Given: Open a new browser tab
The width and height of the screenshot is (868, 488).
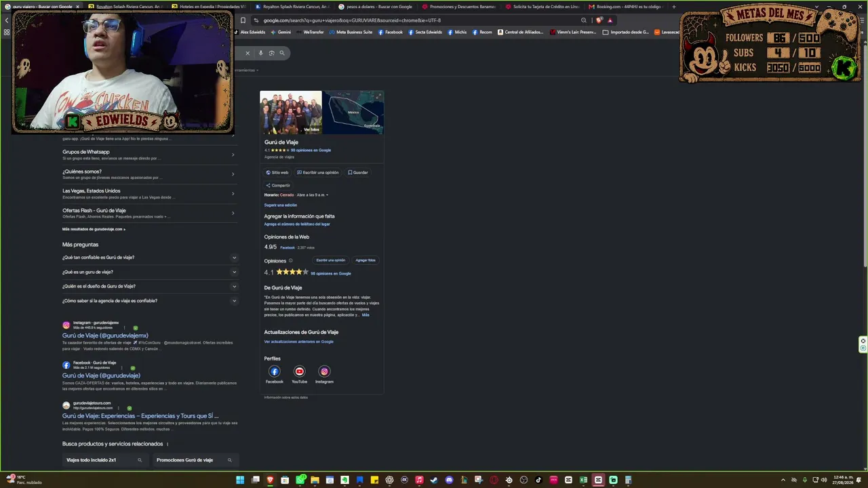Looking at the screenshot, I should (673, 7).
